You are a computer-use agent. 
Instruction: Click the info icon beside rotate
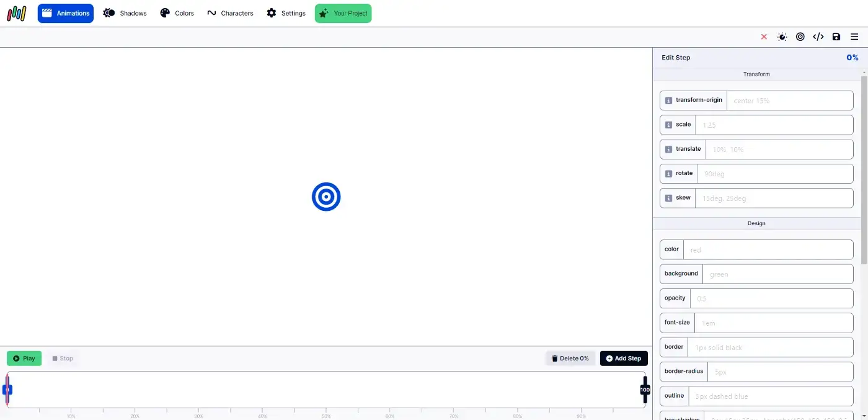668,174
